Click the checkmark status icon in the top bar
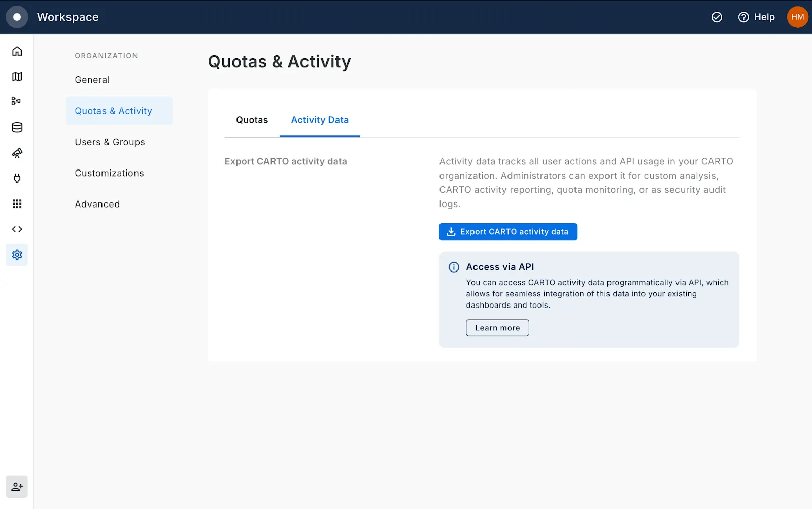Viewport: 812px width, 509px height. (x=717, y=17)
